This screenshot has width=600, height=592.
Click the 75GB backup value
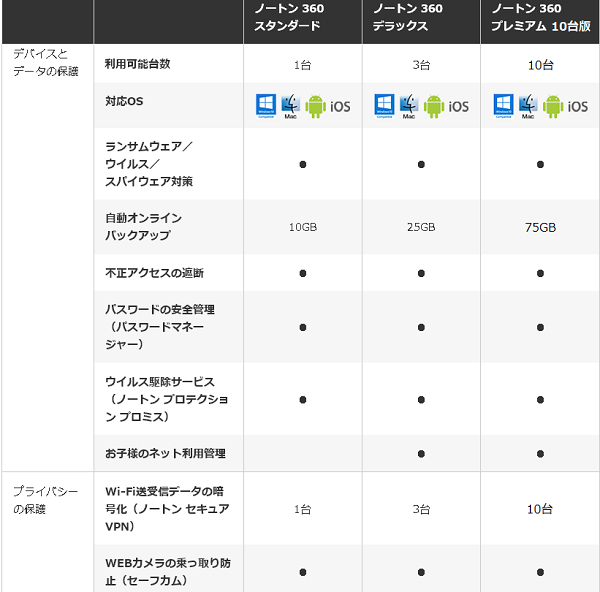click(540, 228)
